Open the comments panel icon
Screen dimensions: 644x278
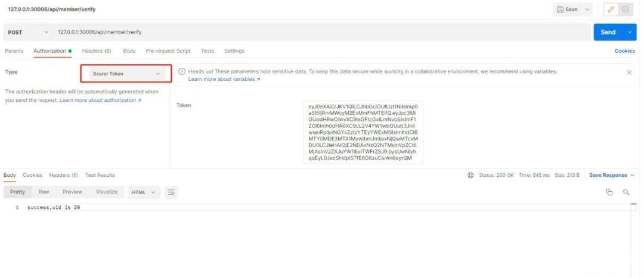pos(625,10)
